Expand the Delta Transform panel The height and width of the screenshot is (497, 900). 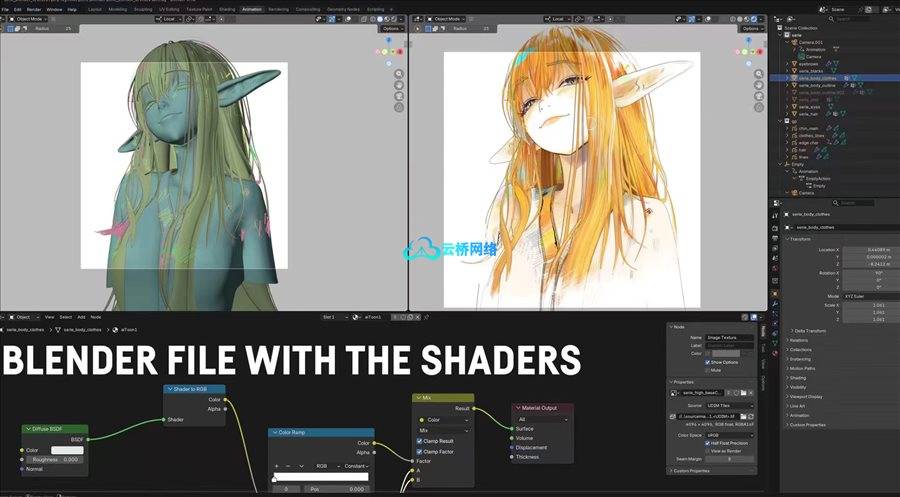point(810,331)
